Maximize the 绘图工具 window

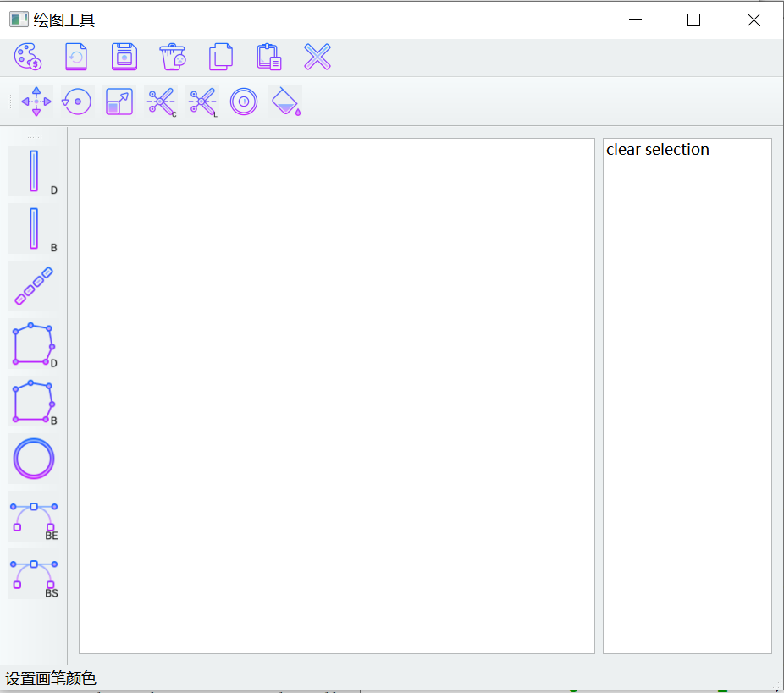[693, 20]
